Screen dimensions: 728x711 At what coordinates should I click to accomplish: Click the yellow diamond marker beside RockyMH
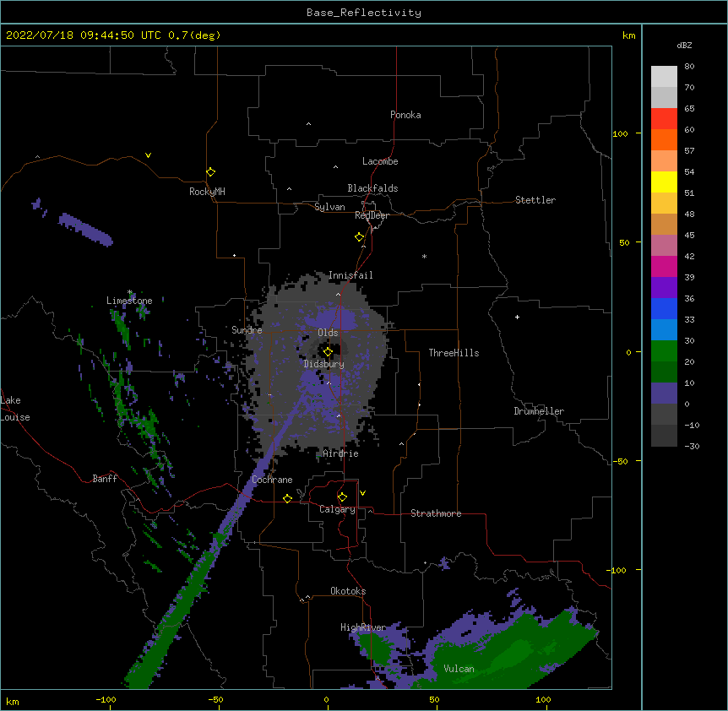tap(210, 172)
